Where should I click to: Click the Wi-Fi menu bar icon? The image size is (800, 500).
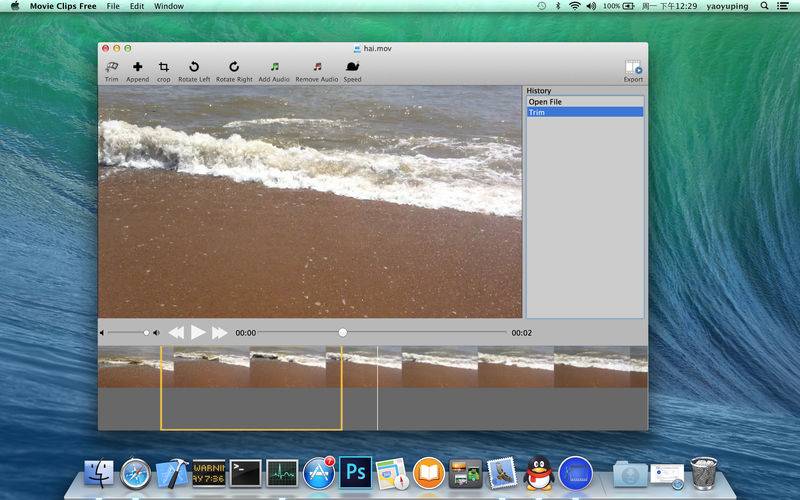(x=574, y=6)
